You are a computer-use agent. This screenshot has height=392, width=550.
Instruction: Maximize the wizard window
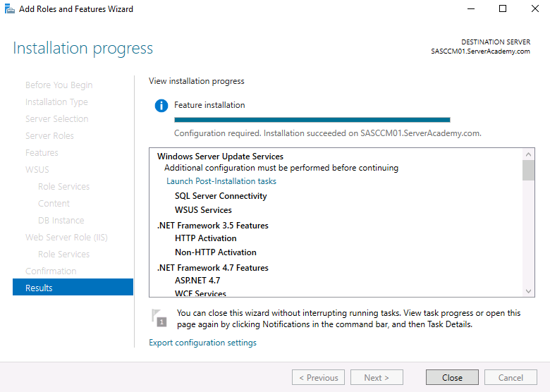(503, 8)
